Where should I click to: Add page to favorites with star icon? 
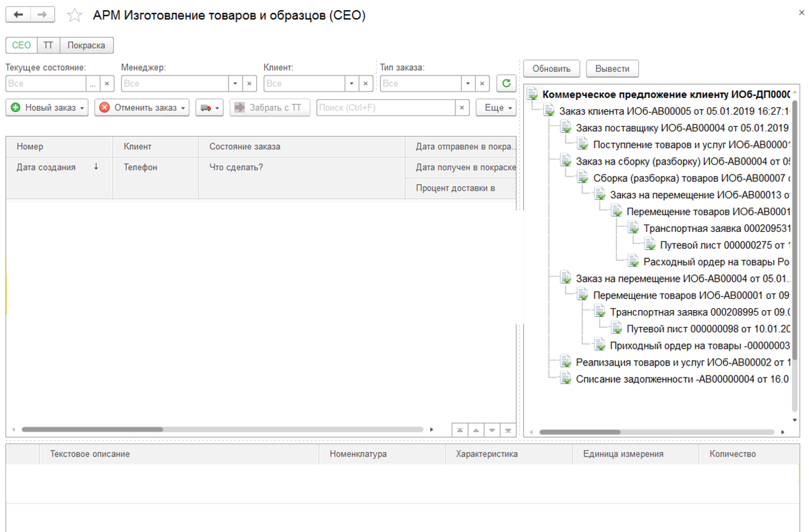[x=74, y=16]
